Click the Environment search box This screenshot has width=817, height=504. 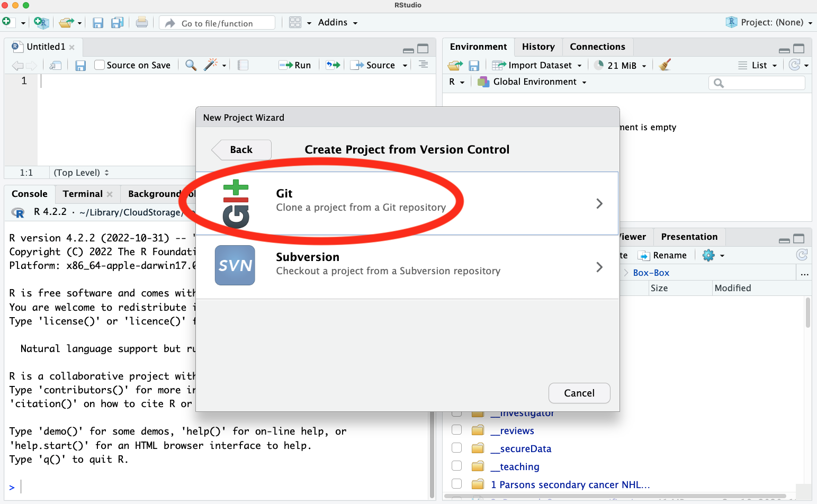[757, 83]
